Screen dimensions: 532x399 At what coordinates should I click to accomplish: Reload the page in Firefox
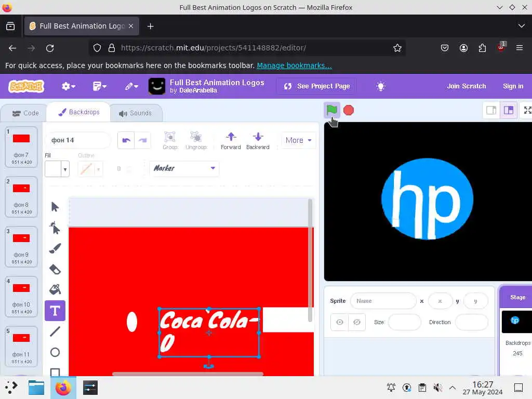click(50, 48)
